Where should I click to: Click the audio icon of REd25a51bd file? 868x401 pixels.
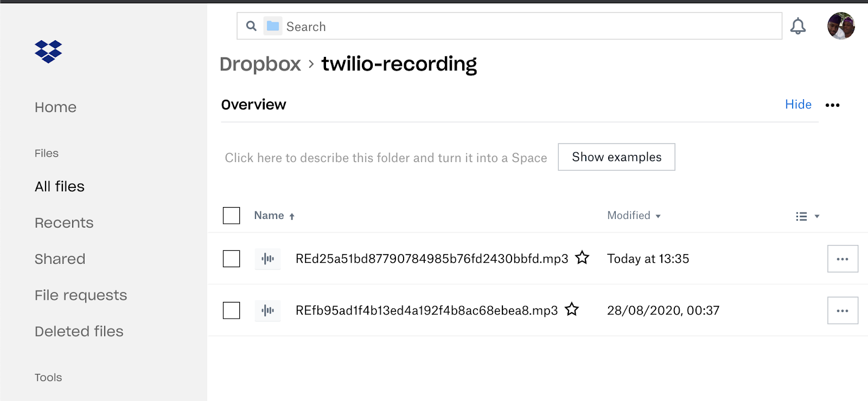(267, 258)
